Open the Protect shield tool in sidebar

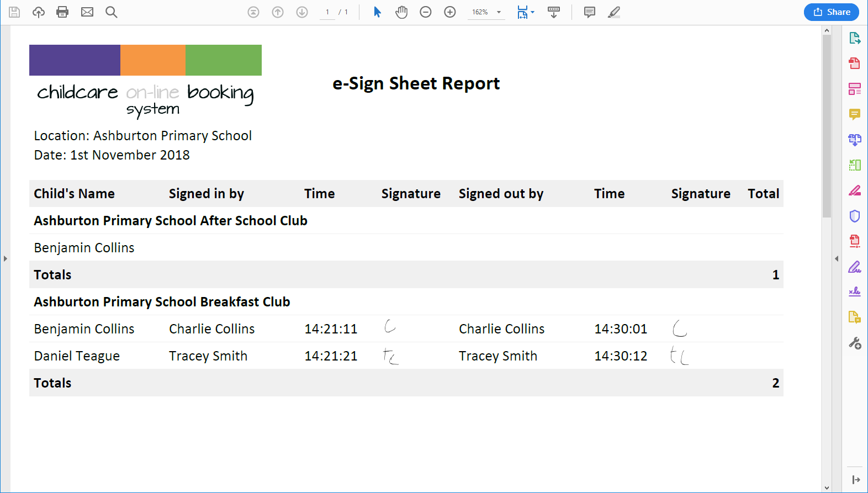coord(855,216)
